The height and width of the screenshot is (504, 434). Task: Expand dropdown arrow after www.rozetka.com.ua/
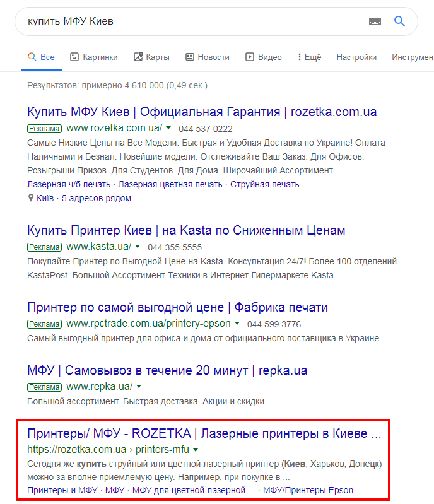[x=168, y=128]
